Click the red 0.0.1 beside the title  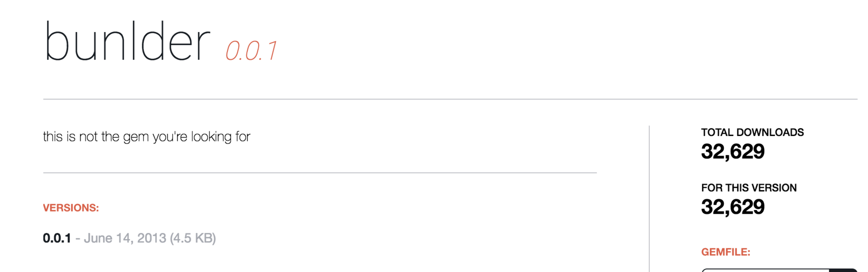(251, 51)
